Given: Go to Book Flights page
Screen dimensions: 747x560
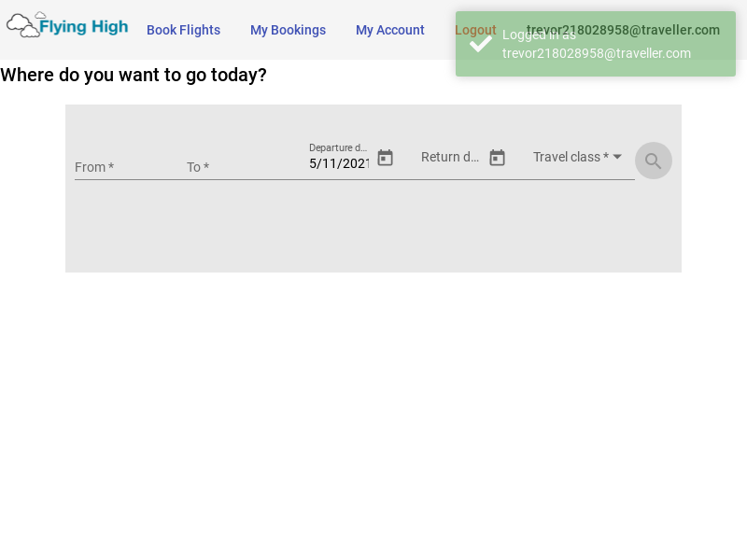Looking at the screenshot, I should coord(183,30).
